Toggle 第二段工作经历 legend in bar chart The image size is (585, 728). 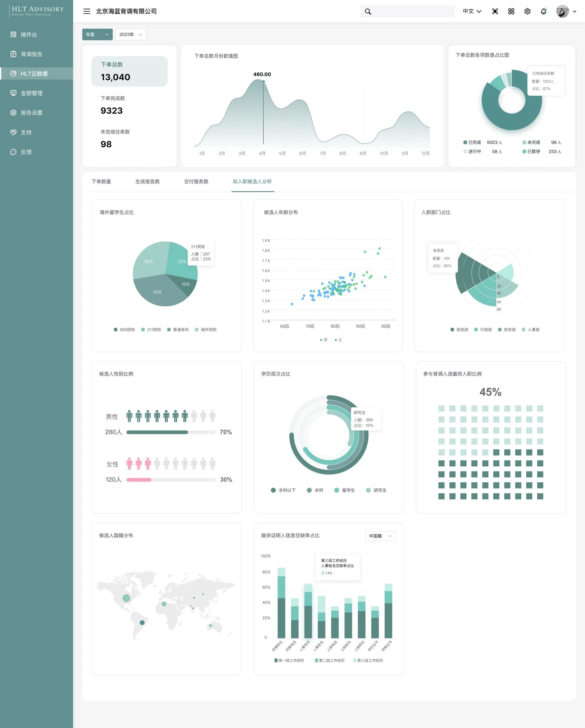pos(329,660)
